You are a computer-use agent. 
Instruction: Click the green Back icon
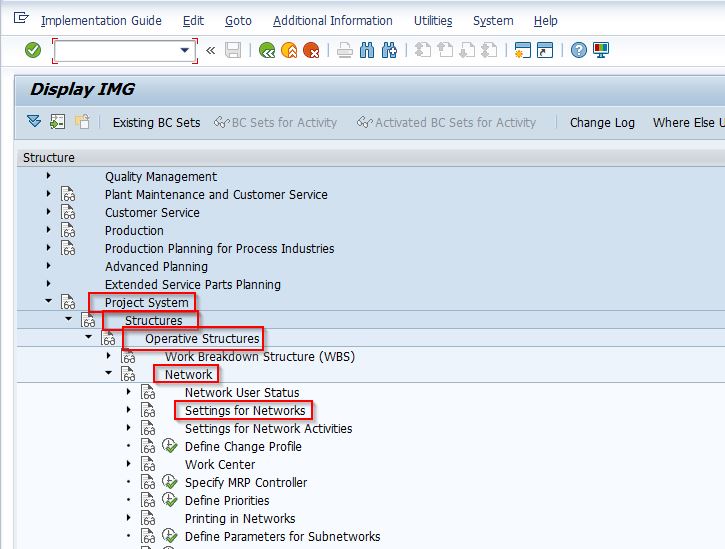tap(267, 50)
